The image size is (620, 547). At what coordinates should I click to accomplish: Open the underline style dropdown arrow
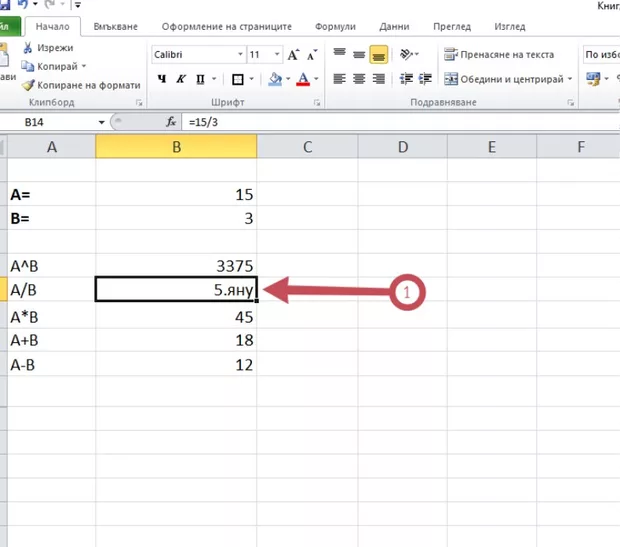214,79
